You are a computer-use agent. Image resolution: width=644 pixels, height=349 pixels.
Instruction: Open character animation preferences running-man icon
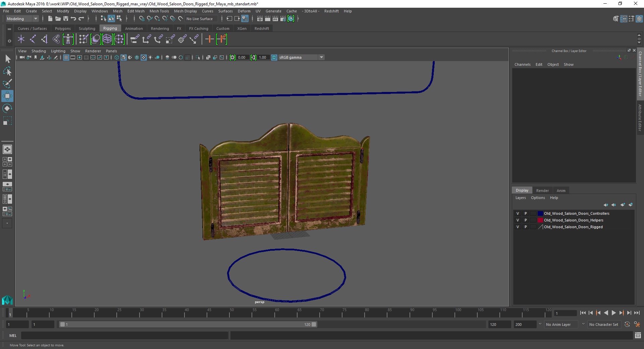pos(637,325)
